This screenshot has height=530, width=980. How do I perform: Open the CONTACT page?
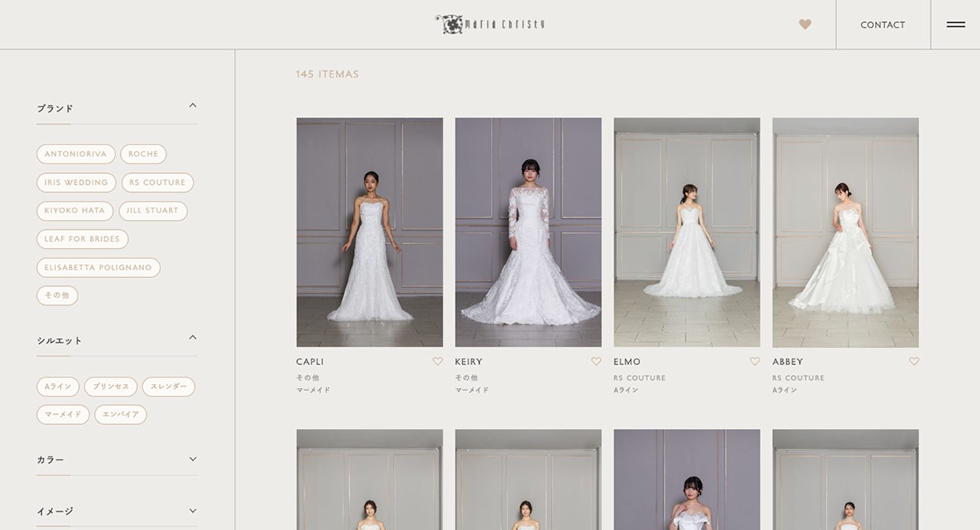tap(883, 25)
